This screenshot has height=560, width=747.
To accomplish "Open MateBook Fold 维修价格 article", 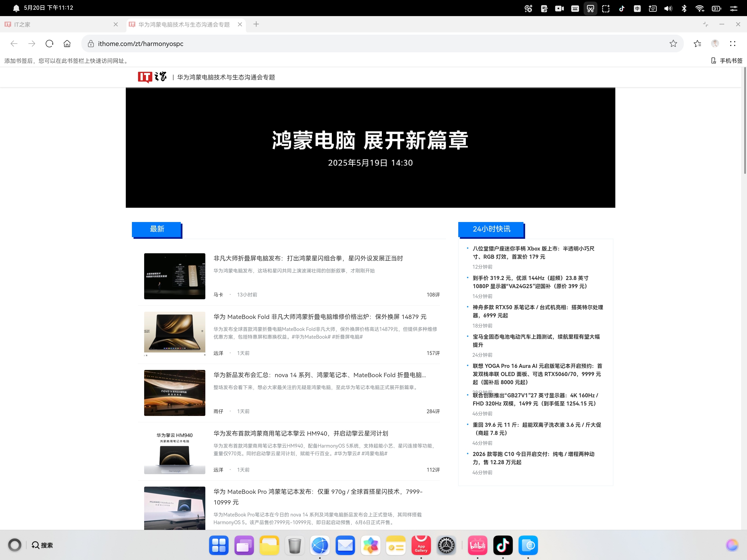I will pyautogui.click(x=320, y=317).
